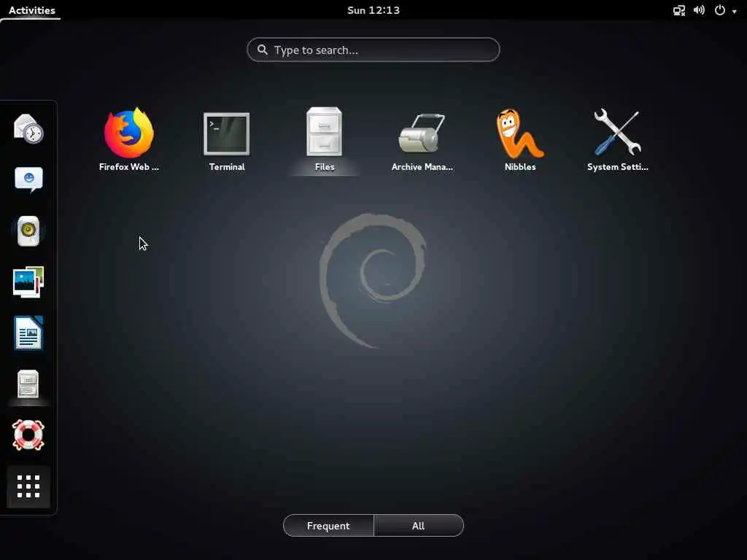Expand the system menu dropdown arrow
This screenshot has width=747, height=560.
click(x=734, y=11)
